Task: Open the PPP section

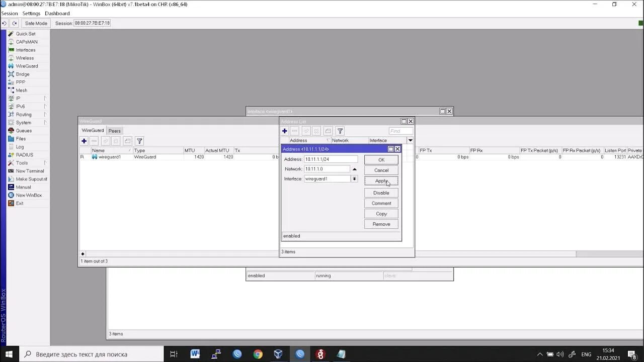Action: 20,82
